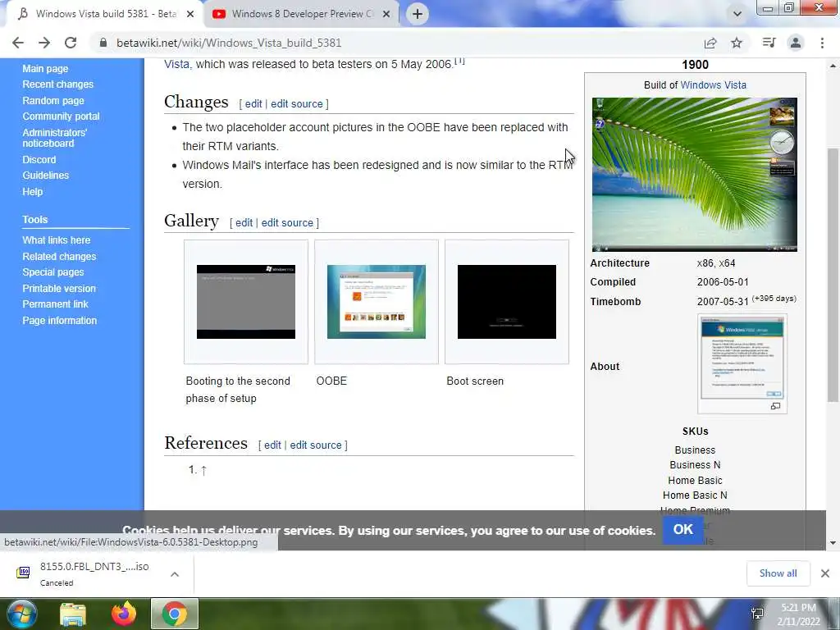This screenshot has height=630, width=840.
Task: Open Special pages link
Action: click(53, 272)
